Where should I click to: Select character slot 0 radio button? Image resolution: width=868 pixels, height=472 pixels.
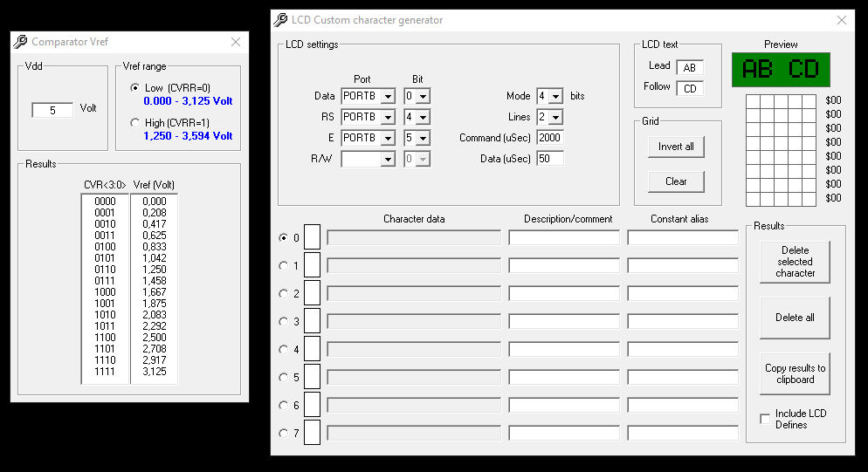[x=284, y=237]
